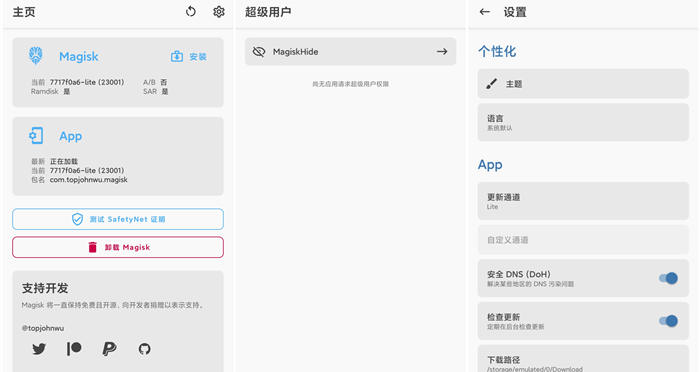Open the GitHub icon
The width and height of the screenshot is (700, 372).
pyautogui.click(x=145, y=349)
